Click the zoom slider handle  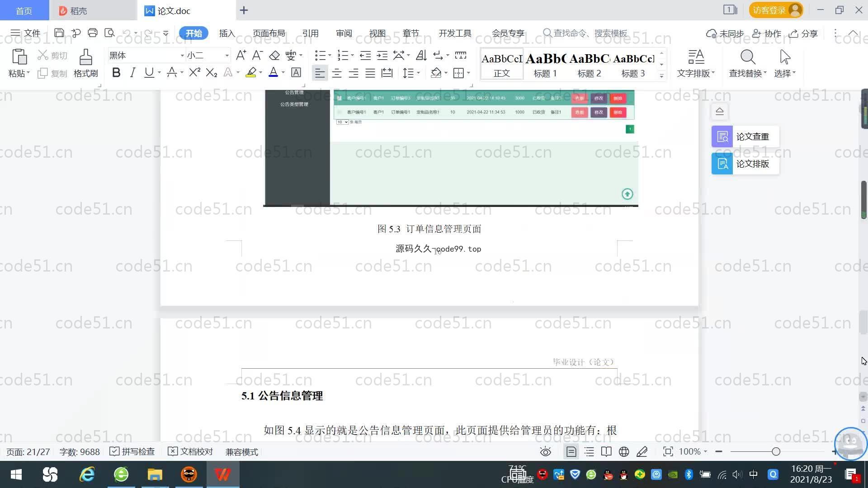tap(776, 451)
